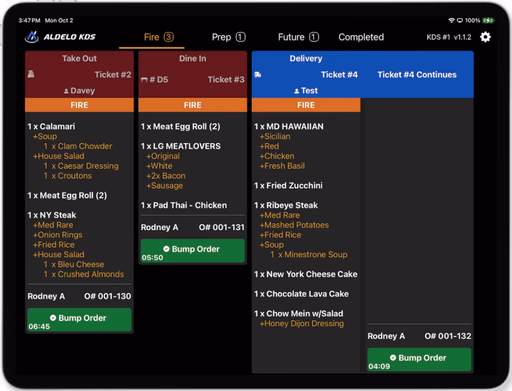Screen dimensions: 512x391
Task: Click the KDS #1 v1.1.2 label
Action: tap(449, 37)
